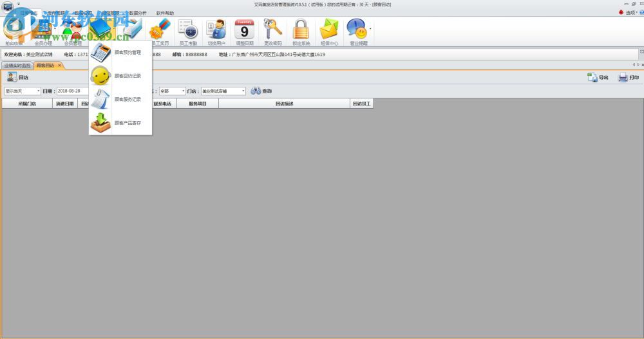
Task: Click the 邮编:88888888 text
Action: click(x=190, y=54)
